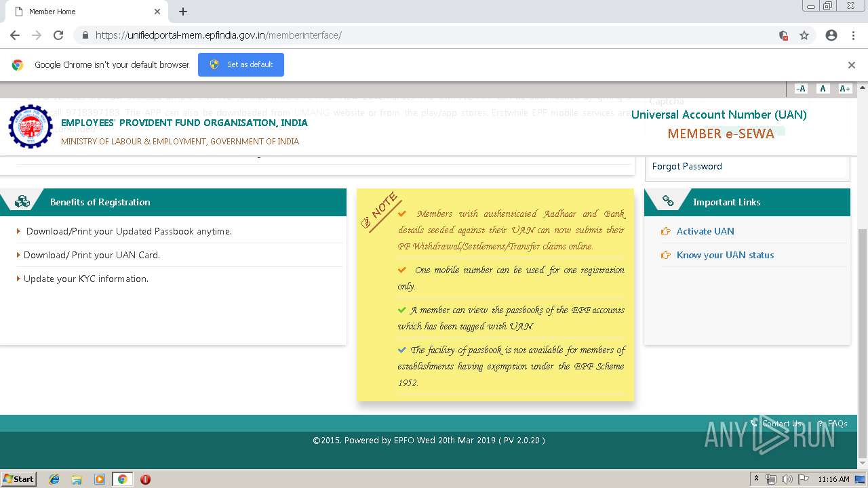Viewport: 868px width, 488px height.
Task: Click the address bar URL field
Action: pyautogui.click(x=434, y=35)
